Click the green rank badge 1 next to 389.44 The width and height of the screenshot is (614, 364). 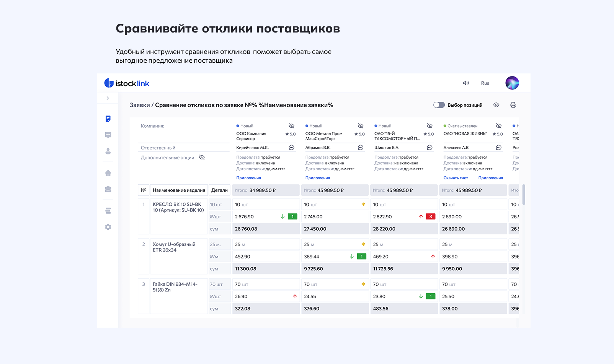[x=362, y=257]
